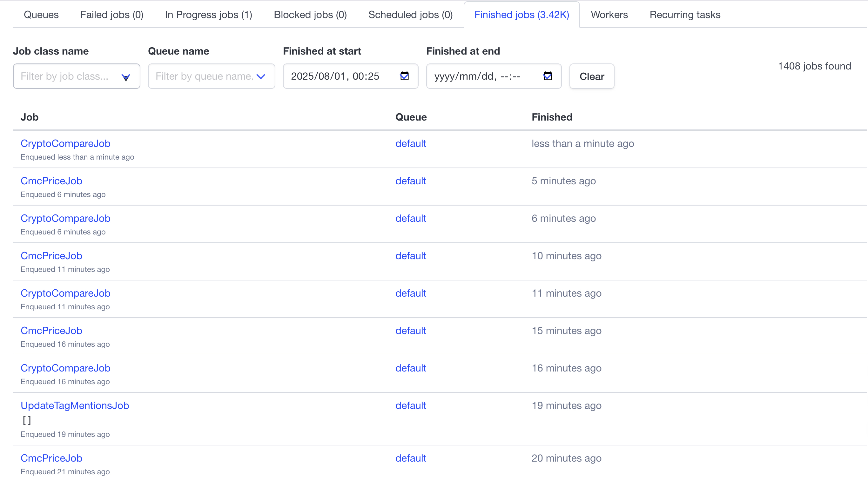Screen dimensions: 868x480
Task: Open CmcPriceJob finished 20 minutes ago
Action: coord(51,458)
